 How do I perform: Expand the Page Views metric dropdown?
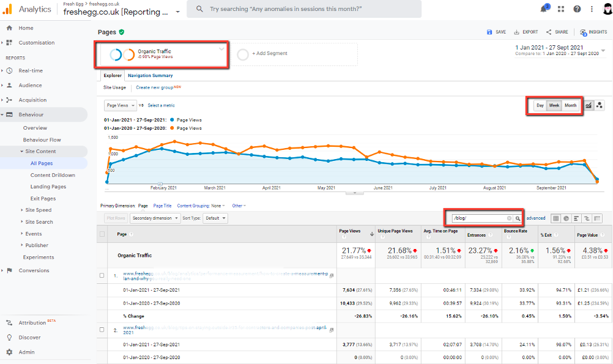[120, 105]
